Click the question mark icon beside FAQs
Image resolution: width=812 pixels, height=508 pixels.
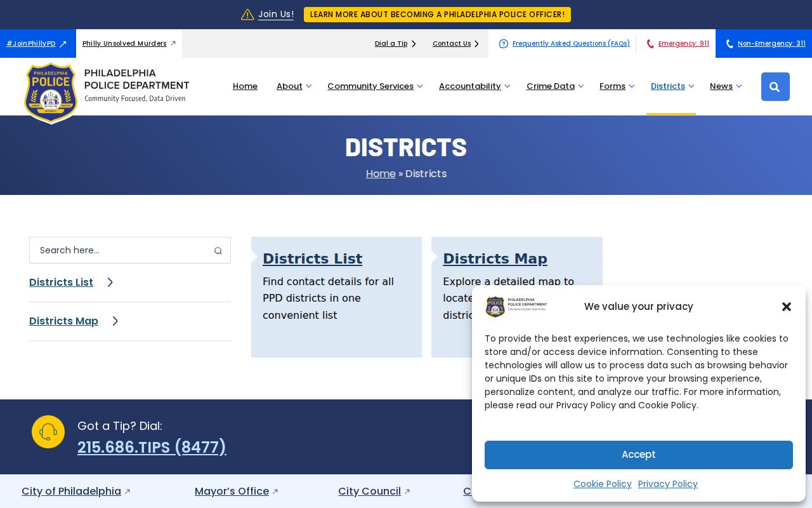(504, 44)
